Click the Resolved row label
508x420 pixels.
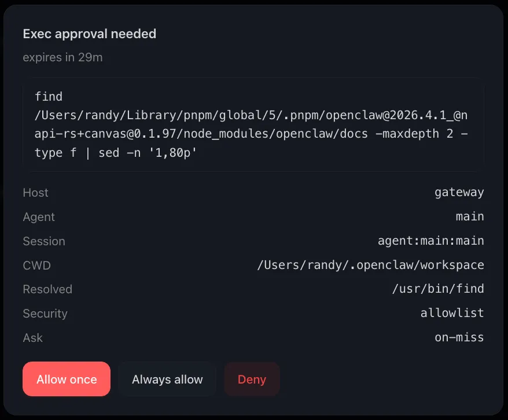click(x=47, y=289)
